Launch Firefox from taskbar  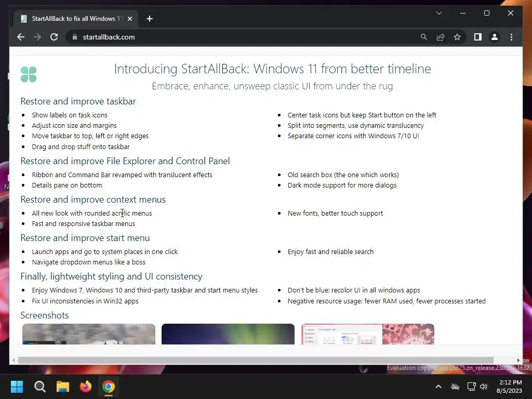(x=86, y=387)
